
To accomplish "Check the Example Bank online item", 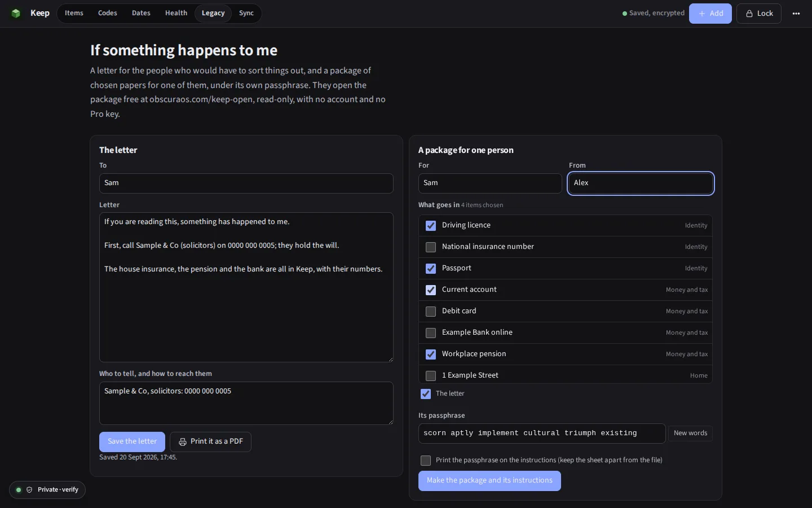I will [x=431, y=333].
